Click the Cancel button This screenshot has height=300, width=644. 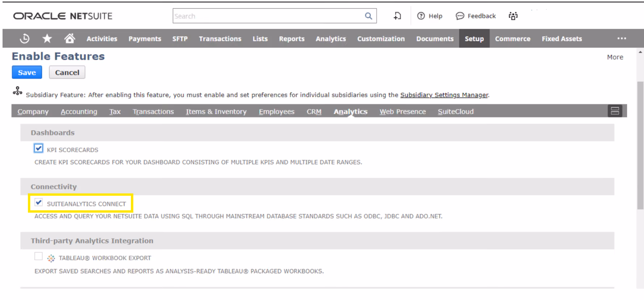[x=67, y=72]
